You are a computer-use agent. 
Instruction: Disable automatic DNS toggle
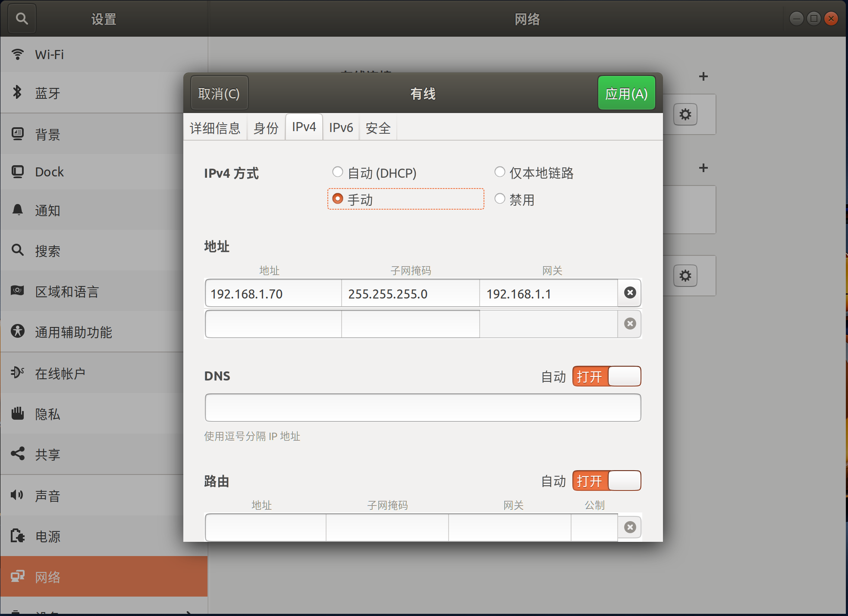click(x=606, y=376)
